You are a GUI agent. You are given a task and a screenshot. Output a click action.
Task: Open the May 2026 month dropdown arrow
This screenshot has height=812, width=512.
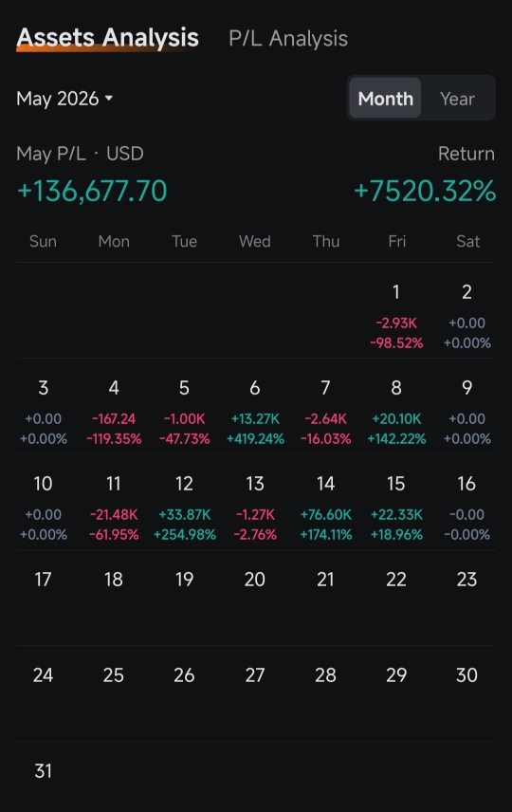pos(109,98)
